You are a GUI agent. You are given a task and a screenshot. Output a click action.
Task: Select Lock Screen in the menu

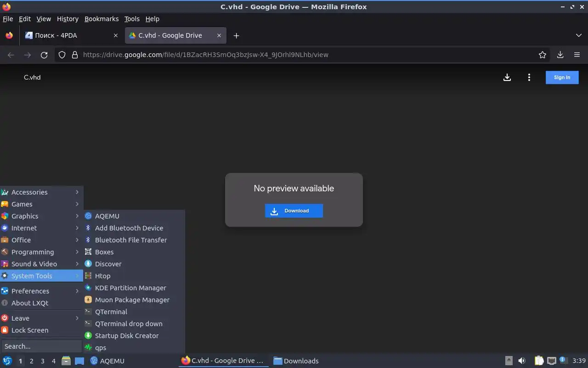point(41,330)
